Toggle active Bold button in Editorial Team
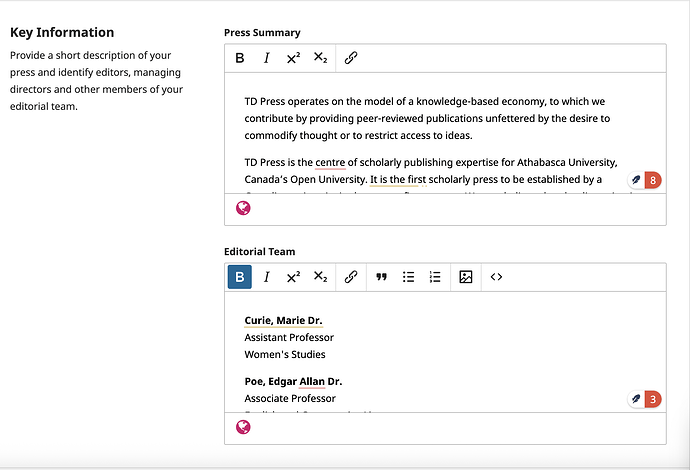The image size is (690, 470). click(x=240, y=277)
